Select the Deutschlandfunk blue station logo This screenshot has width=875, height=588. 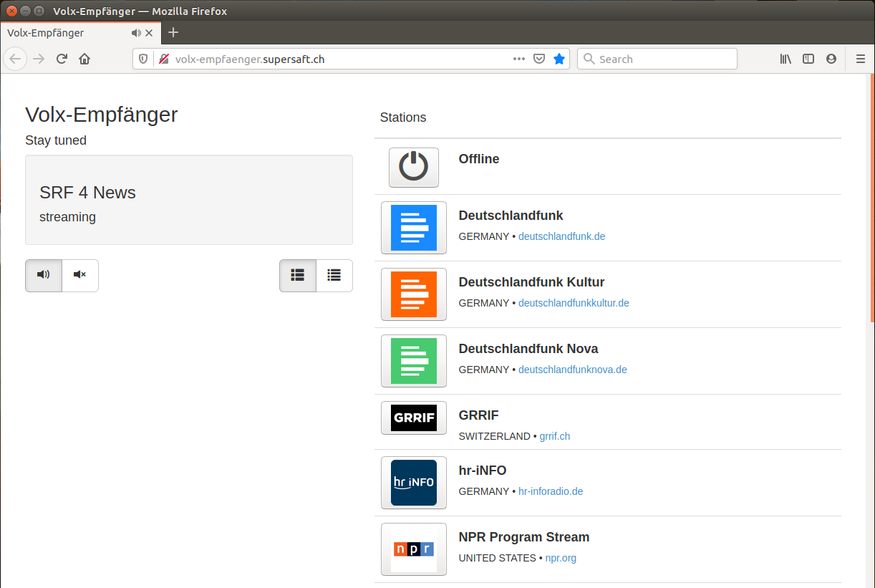point(413,228)
